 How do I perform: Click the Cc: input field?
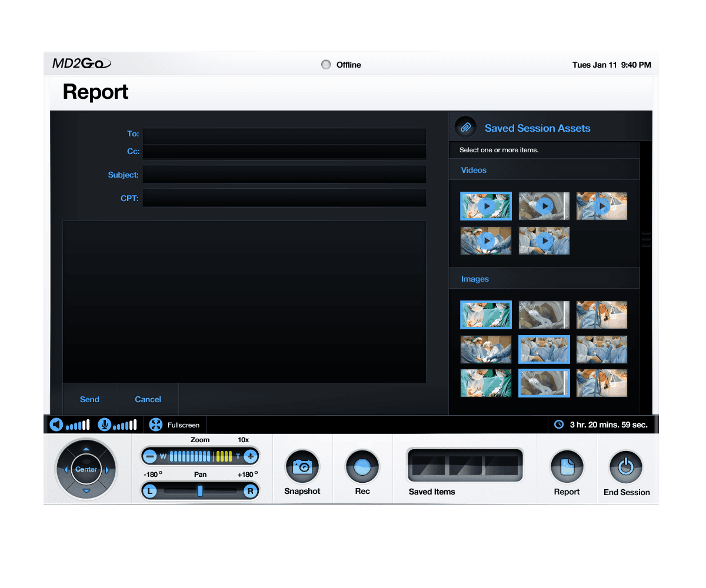coord(284,152)
